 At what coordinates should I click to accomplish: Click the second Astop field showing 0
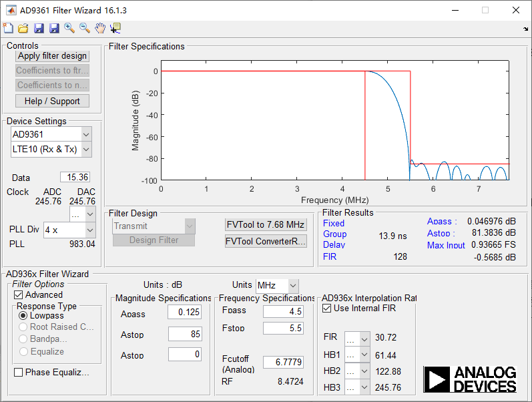click(185, 355)
